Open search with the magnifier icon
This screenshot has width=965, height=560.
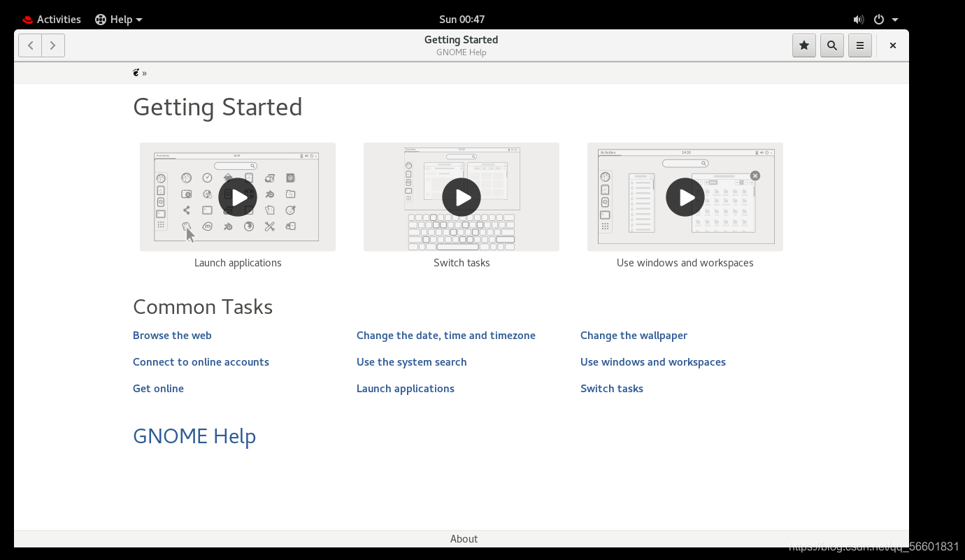tap(832, 45)
